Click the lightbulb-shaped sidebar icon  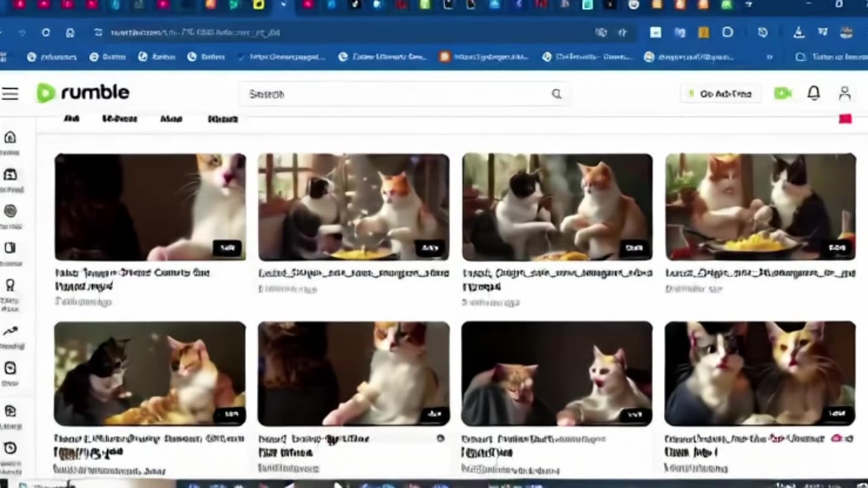pyautogui.click(x=10, y=285)
